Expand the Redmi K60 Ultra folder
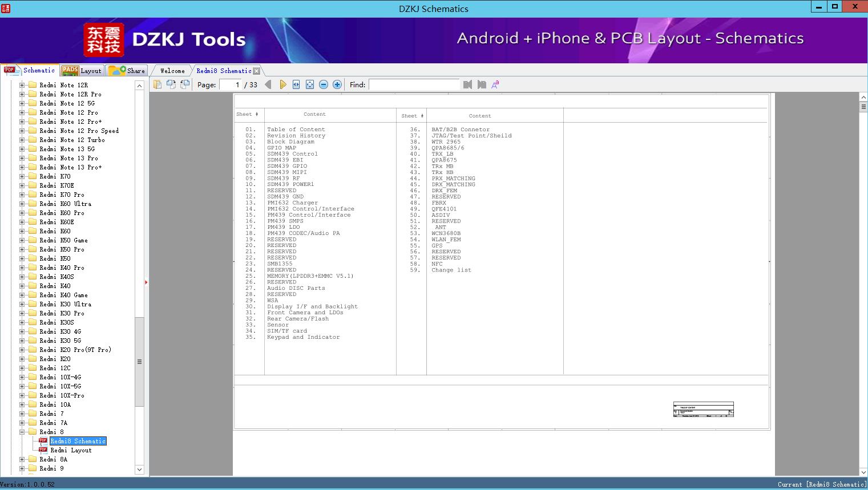This screenshot has width=868, height=490. coord(22,204)
